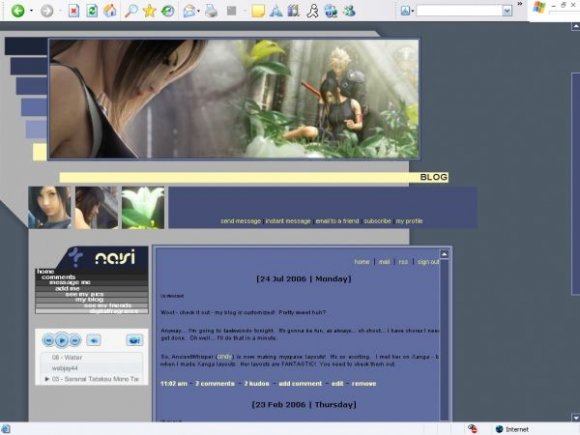Viewport: 580px width, 435px height.
Task: Select the '06 - Water' playlist track
Action: click(x=67, y=357)
